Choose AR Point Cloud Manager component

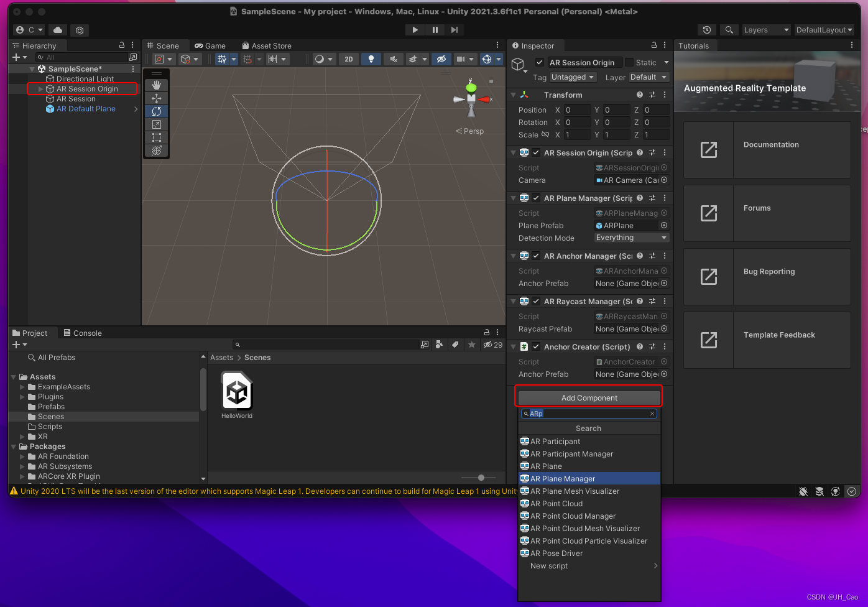point(589,516)
